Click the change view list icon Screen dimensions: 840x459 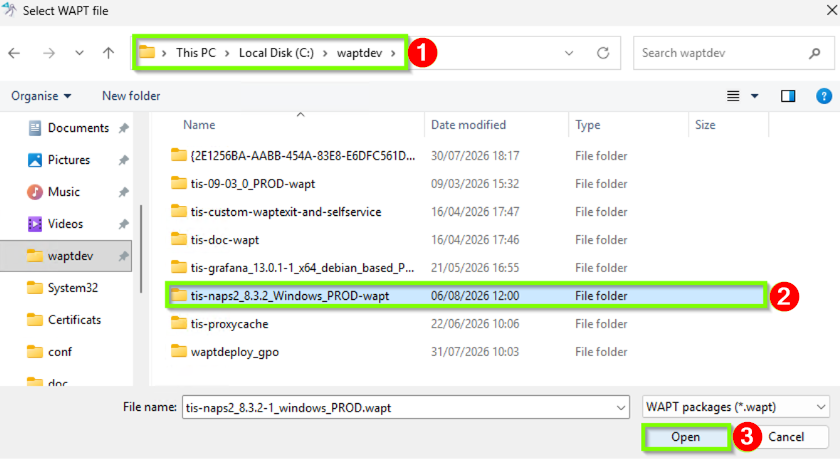pyautogui.click(x=733, y=96)
